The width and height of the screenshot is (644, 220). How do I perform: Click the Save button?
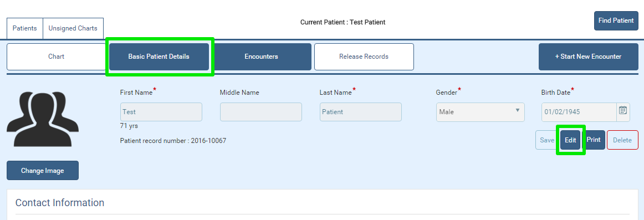coord(547,140)
